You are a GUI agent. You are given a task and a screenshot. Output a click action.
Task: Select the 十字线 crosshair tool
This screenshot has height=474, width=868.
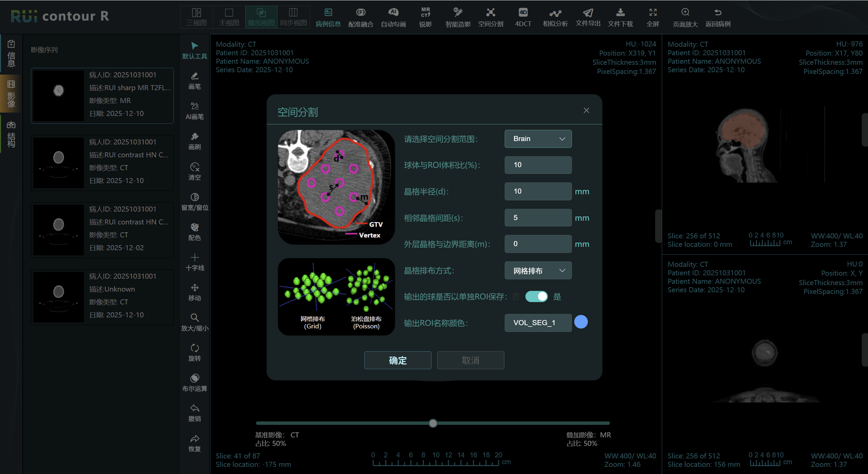194,262
